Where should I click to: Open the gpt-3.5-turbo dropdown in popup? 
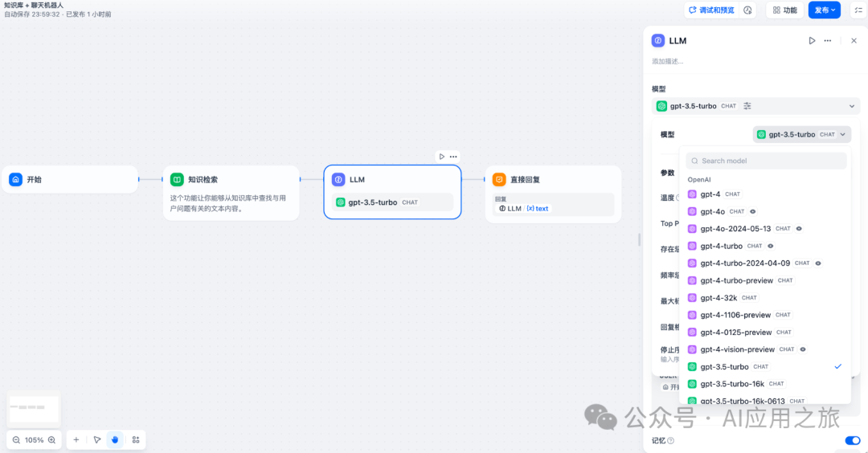click(x=801, y=134)
